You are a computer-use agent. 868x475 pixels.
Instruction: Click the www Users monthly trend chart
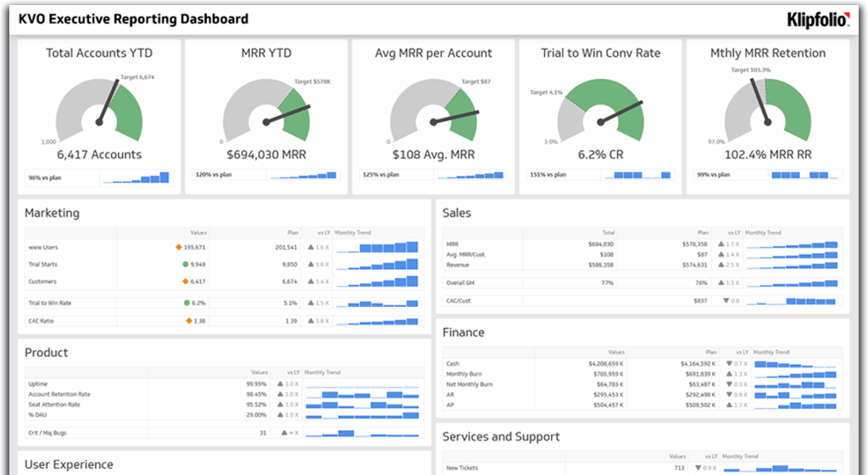377,247
